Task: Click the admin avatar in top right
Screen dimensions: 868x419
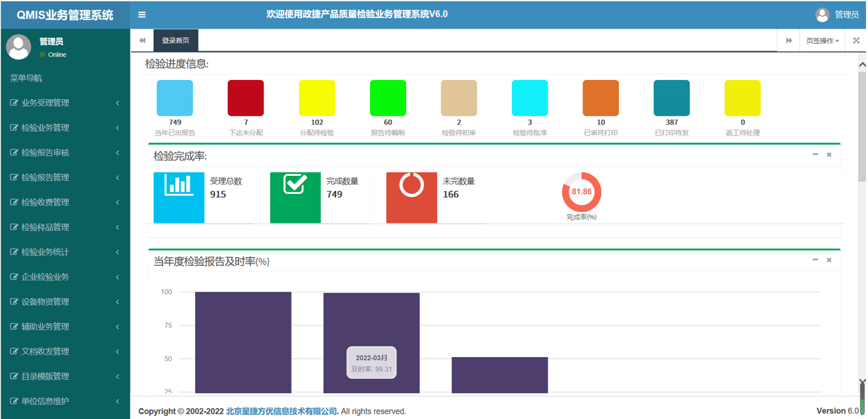Action: [822, 15]
